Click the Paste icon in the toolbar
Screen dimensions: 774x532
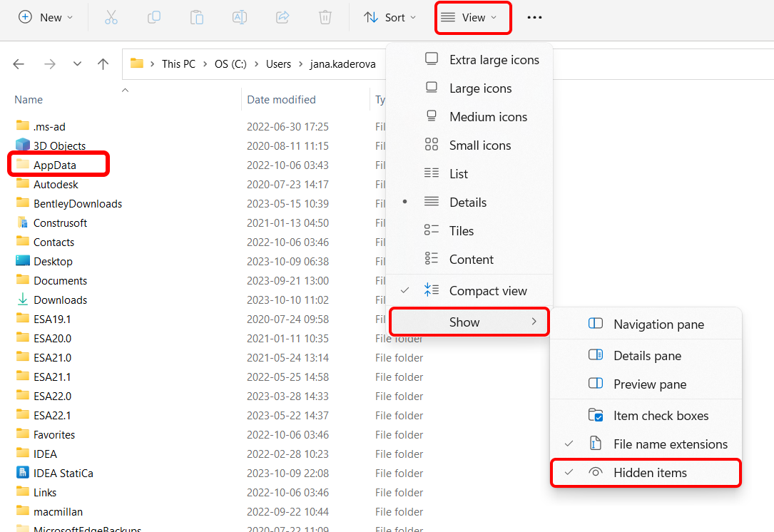[197, 17]
